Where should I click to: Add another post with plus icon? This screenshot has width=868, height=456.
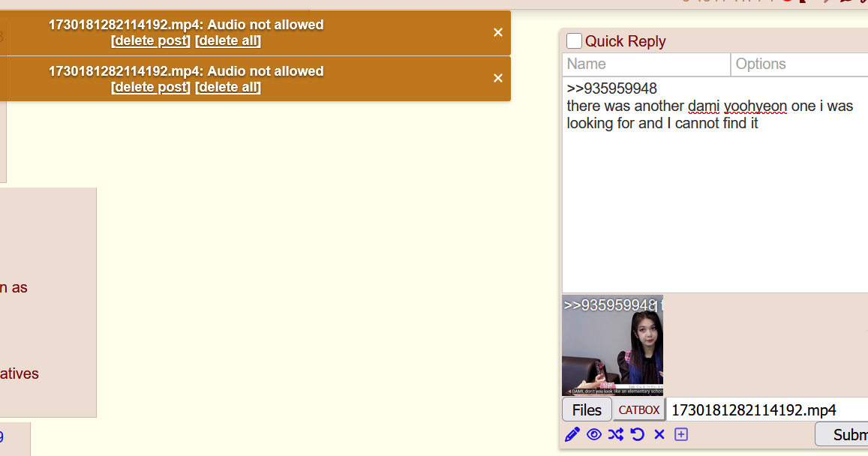pos(681,434)
